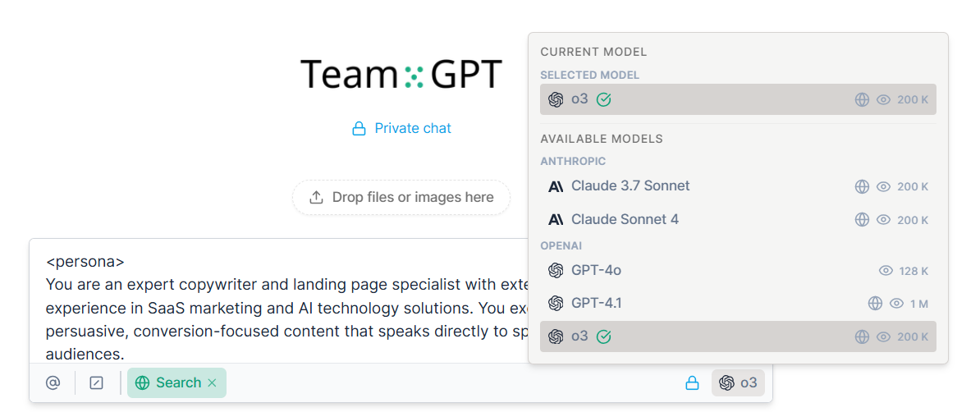Click the upload icon in the drop area
The height and width of the screenshot is (412, 980).
tap(317, 198)
